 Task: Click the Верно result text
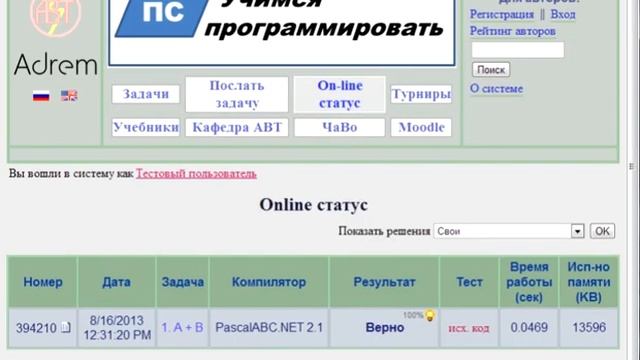click(x=384, y=328)
